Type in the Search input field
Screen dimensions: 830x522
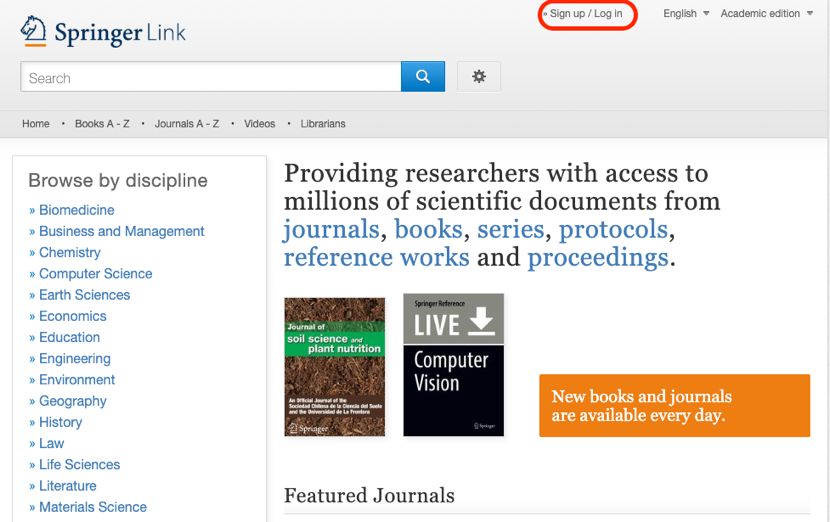[210, 78]
